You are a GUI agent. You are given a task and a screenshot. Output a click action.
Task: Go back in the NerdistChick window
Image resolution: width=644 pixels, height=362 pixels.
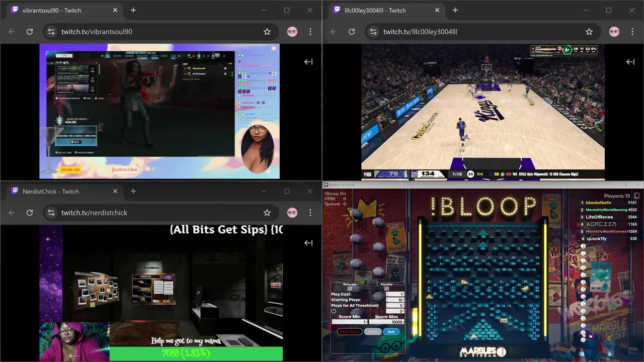click(12, 213)
